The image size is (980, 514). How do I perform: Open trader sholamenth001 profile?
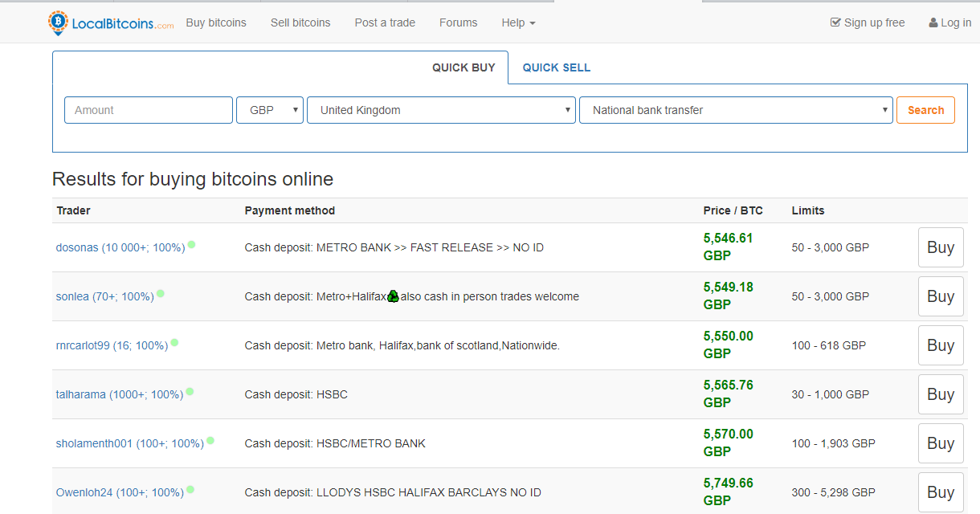129,443
